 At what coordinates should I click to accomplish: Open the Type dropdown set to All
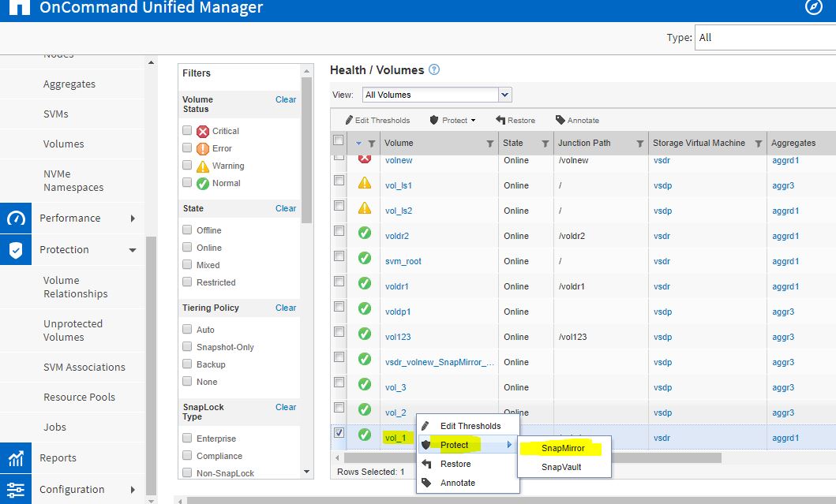[x=766, y=37]
